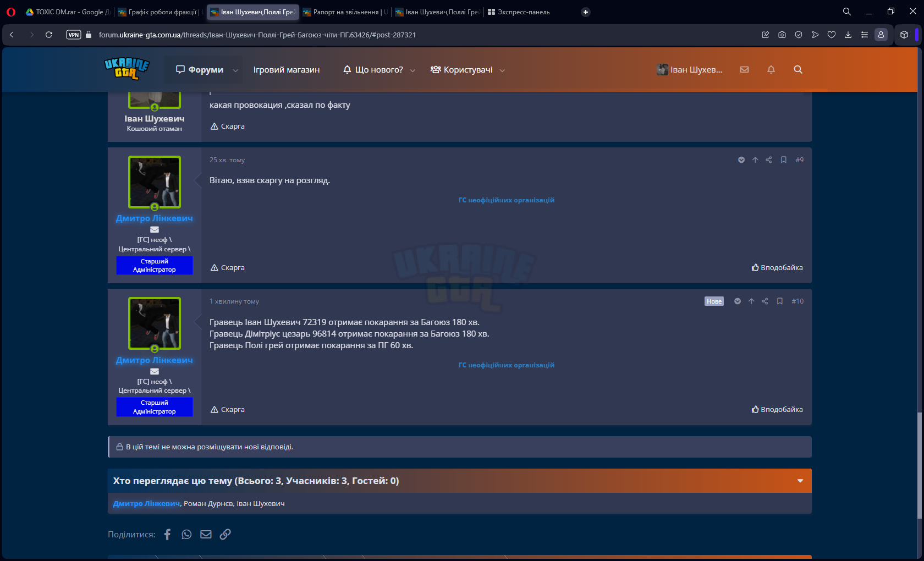
Task: Open permalink #9
Action: pyautogui.click(x=800, y=160)
